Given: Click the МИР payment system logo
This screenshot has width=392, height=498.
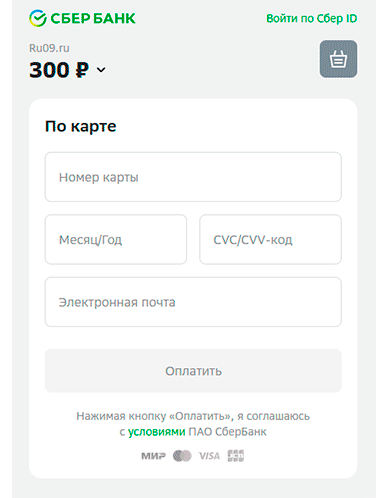Looking at the screenshot, I should [153, 456].
